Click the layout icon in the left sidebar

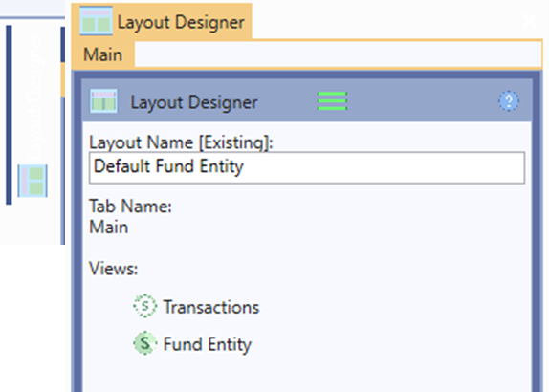[33, 181]
